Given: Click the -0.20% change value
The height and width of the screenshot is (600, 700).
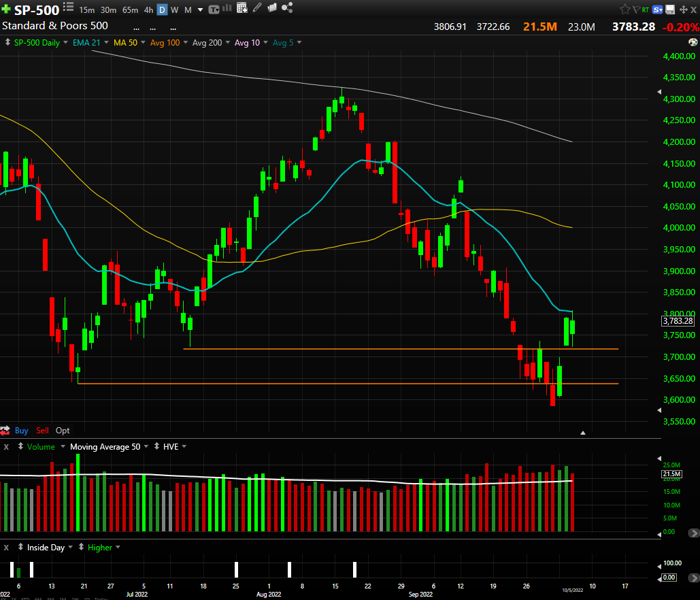Looking at the screenshot, I should [x=680, y=27].
